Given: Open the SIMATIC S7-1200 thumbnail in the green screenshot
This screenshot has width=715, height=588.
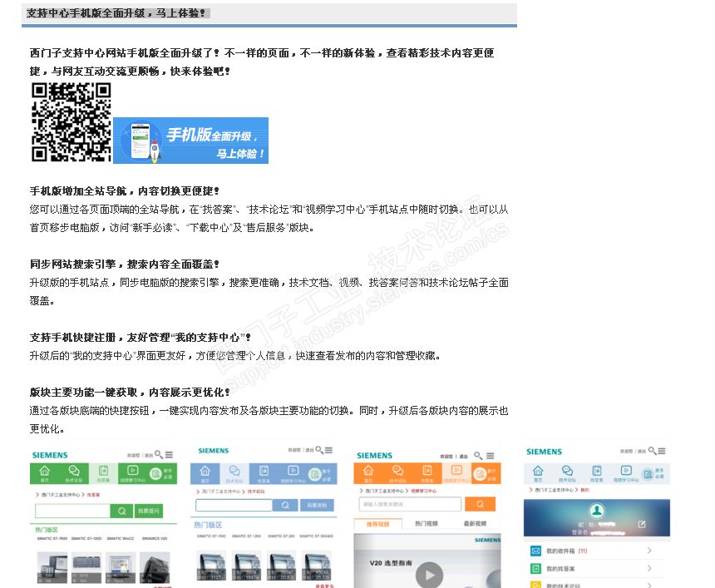Looking at the screenshot, I should 86,567.
